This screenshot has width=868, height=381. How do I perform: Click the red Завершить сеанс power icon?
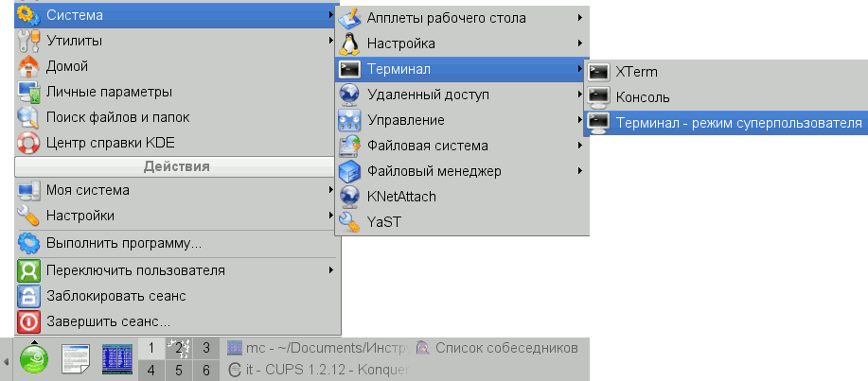[28, 321]
